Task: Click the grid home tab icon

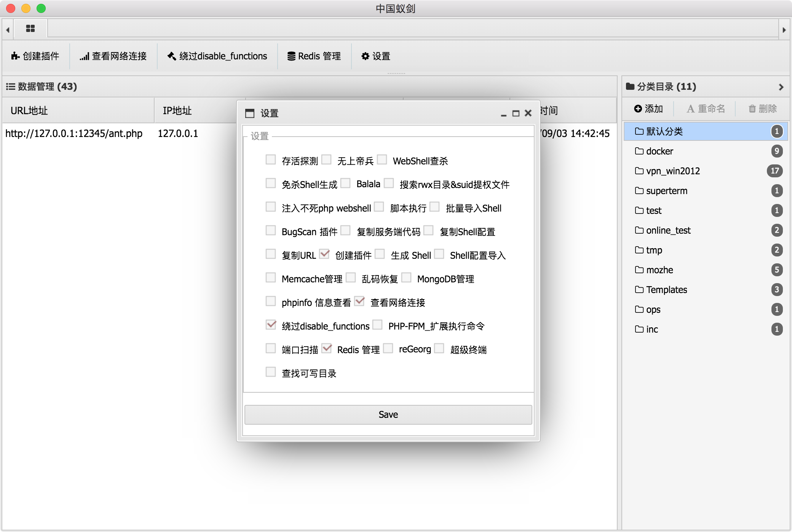Action: 30,29
